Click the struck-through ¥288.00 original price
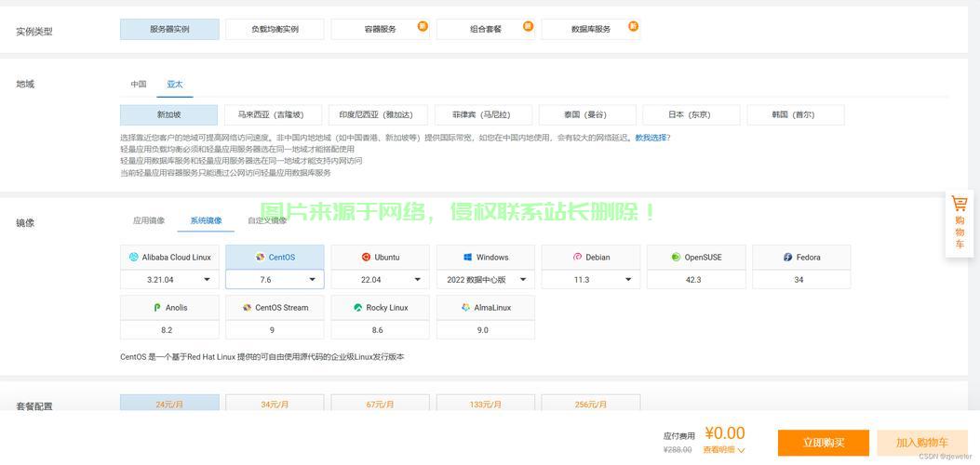Image resolution: width=980 pixels, height=465 pixels. [x=678, y=449]
